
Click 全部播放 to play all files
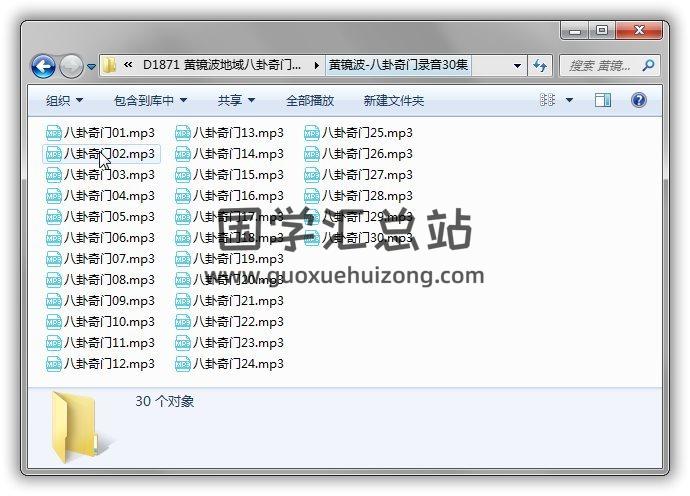[x=310, y=101]
